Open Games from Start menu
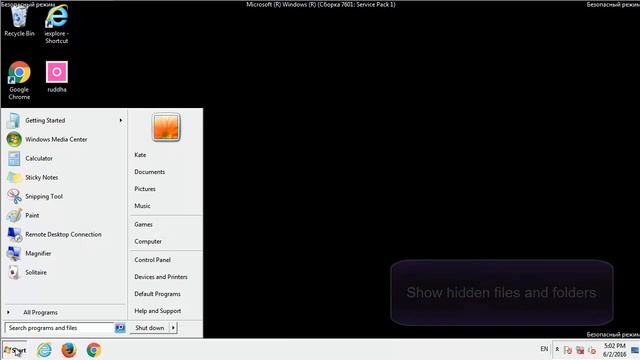640x360 pixels. [143, 224]
